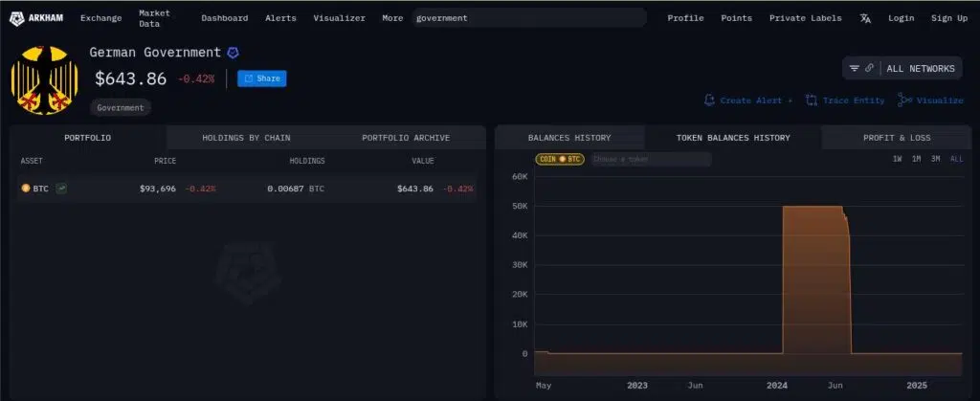Viewport: 980px width, 401px height.
Task: Click the BTC coin icon in portfolio row
Action: click(26, 188)
